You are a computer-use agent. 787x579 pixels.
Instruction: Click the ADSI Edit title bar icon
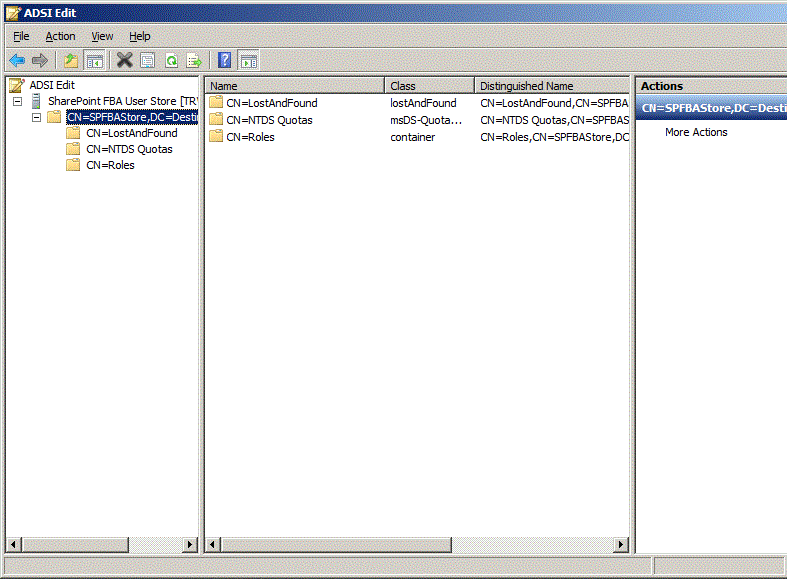[x=13, y=13]
